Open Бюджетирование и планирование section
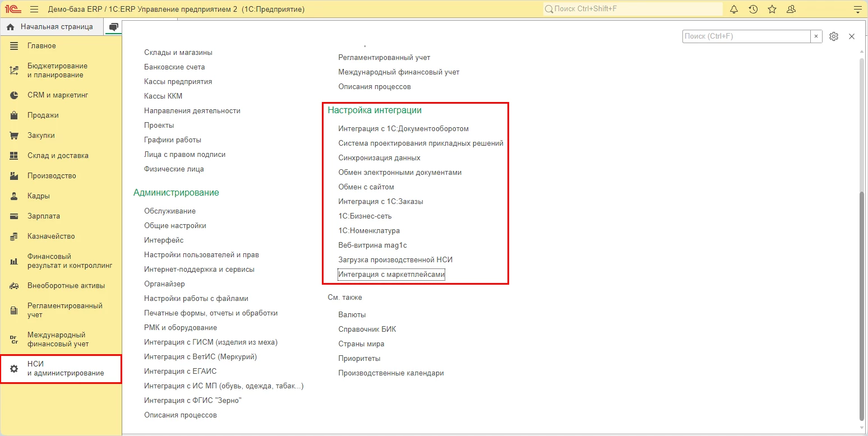 pos(61,71)
